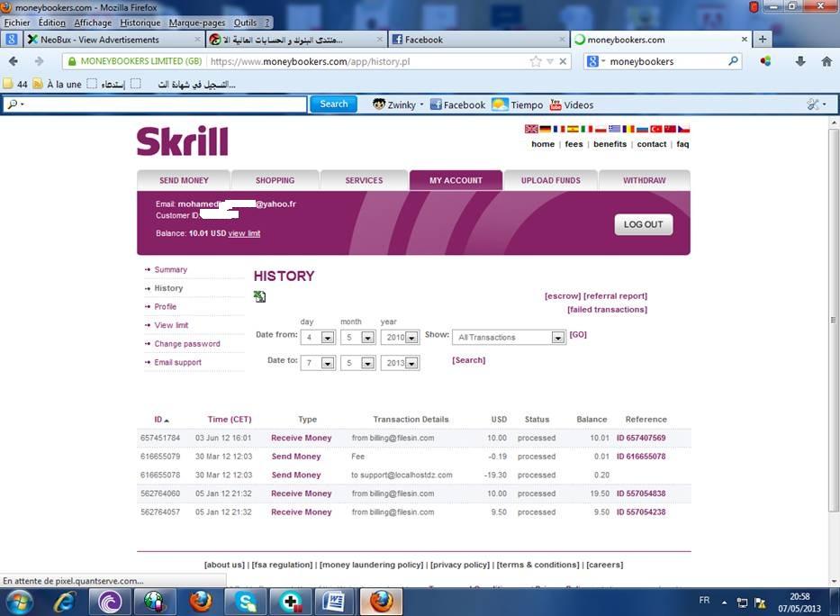
Task: Open the SEND MONEY tab
Action: tap(184, 180)
